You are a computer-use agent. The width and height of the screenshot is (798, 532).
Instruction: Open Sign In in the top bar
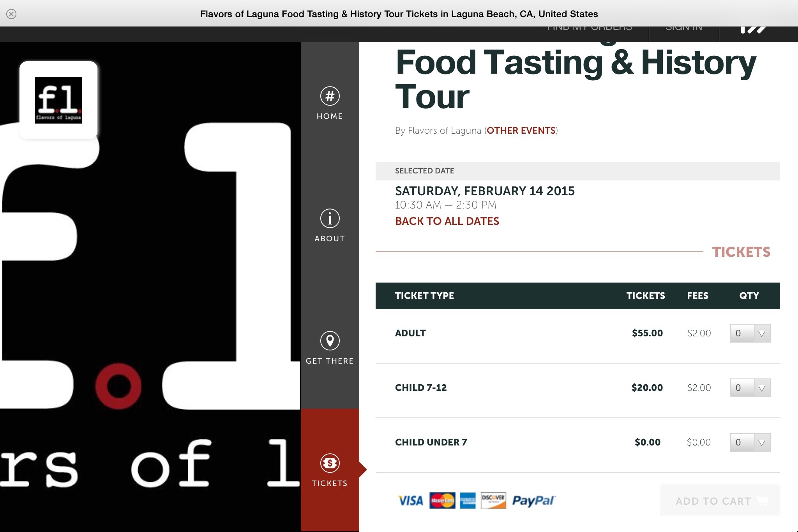(x=684, y=29)
